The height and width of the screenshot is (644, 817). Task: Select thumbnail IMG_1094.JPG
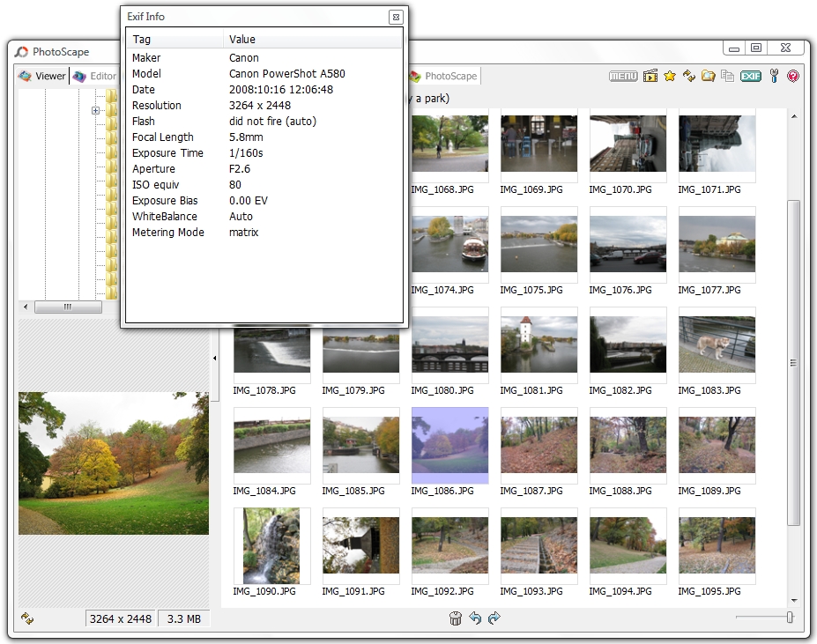(628, 545)
